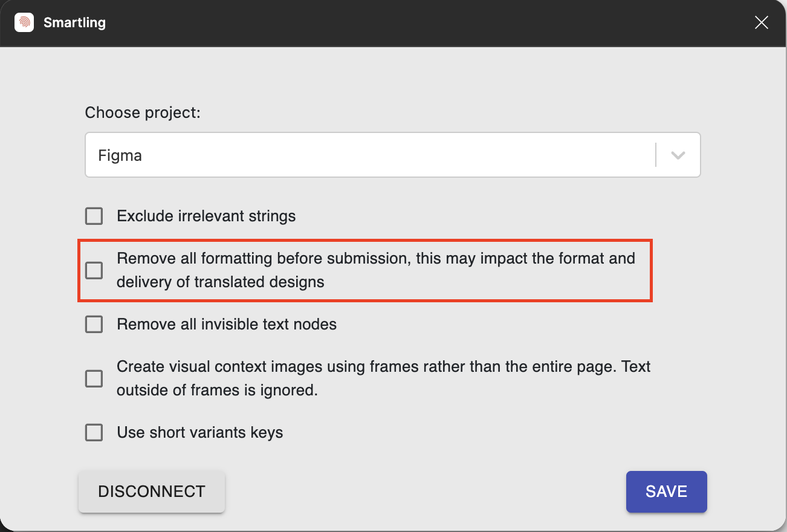
Task: Check 'Create visual context images using frames'
Action: point(94,378)
